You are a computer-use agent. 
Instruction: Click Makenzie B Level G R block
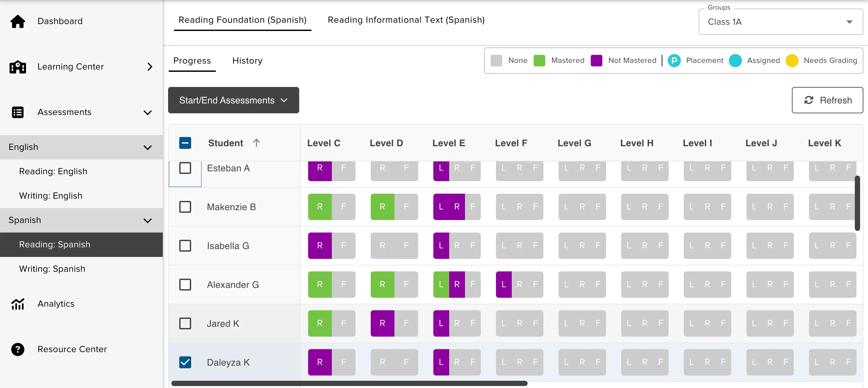[x=582, y=207]
